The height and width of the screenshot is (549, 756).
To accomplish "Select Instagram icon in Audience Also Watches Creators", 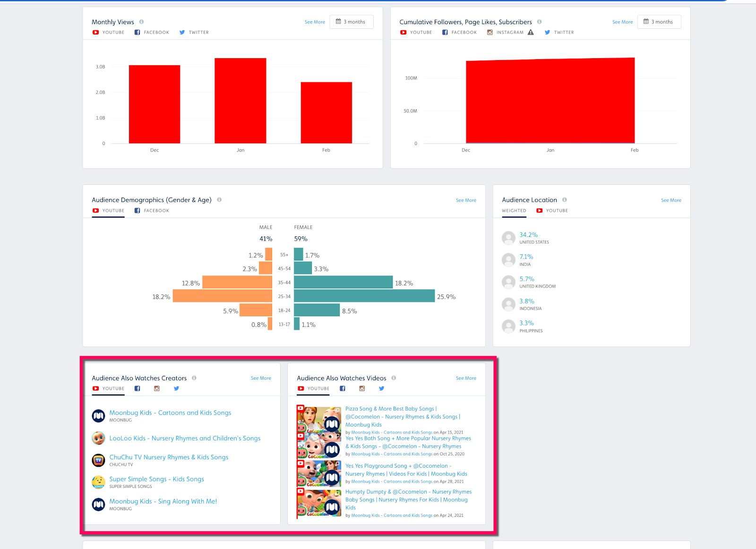I will click(157, 389).
